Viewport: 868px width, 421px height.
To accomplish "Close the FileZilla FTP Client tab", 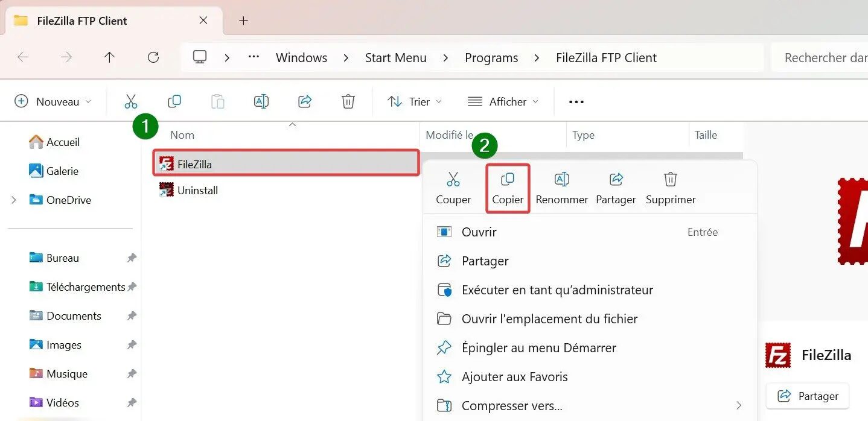I will (x=203, y=21).
